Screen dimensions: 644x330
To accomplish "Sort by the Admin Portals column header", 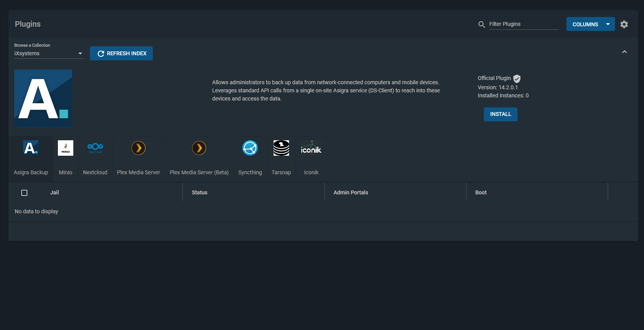I will (351, 192).
